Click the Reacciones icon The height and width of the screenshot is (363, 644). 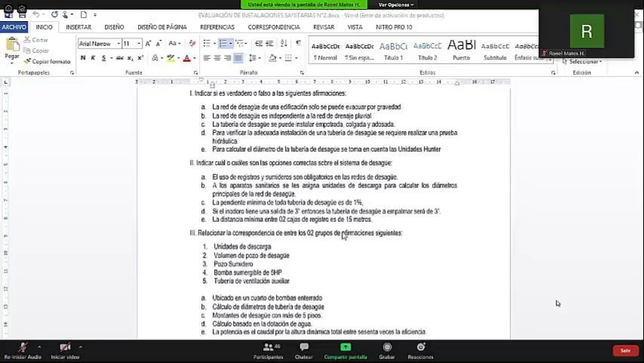pyautogui.click(x=421, y=347)
